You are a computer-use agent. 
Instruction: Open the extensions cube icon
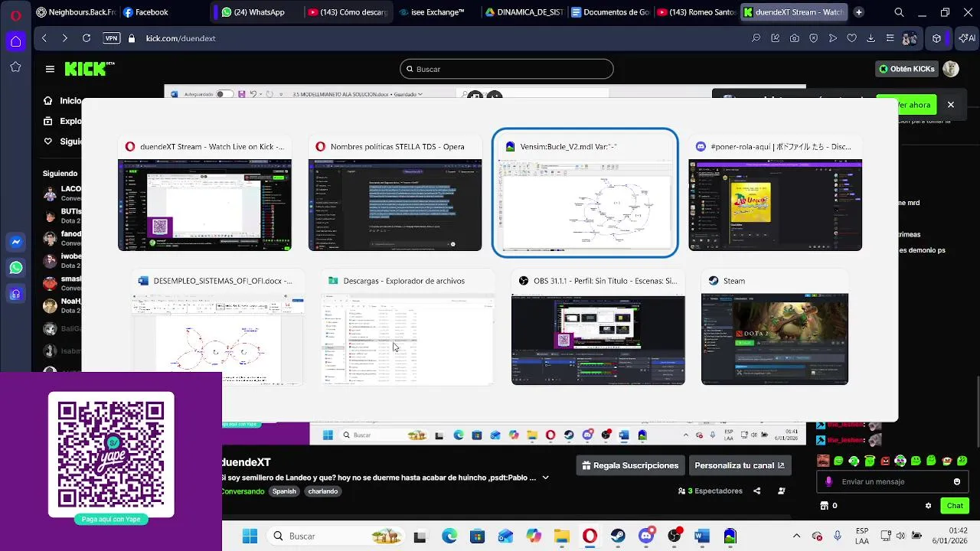tap(936, 38)
